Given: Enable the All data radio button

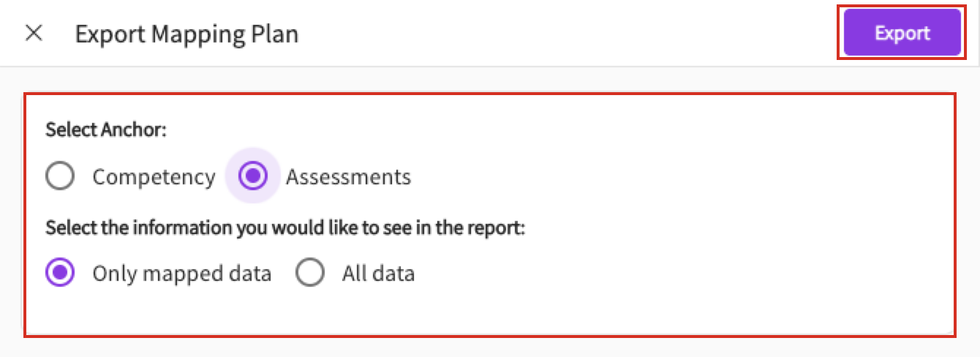Looking at the screenshot, I should [x=310, y=274].
